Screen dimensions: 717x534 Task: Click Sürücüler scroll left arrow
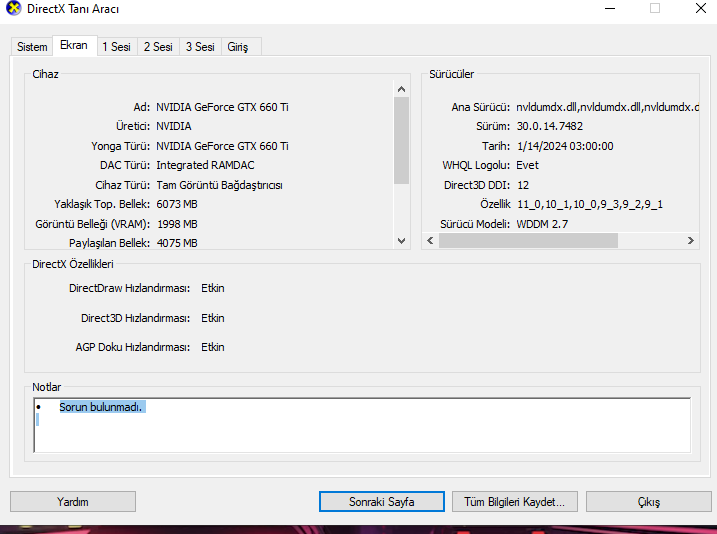click(430, 240)
